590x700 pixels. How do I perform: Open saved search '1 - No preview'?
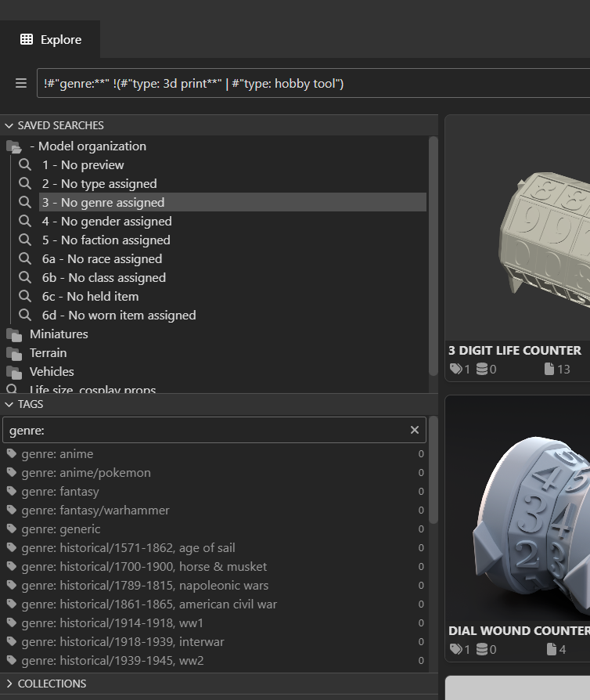tap(83, 164)
